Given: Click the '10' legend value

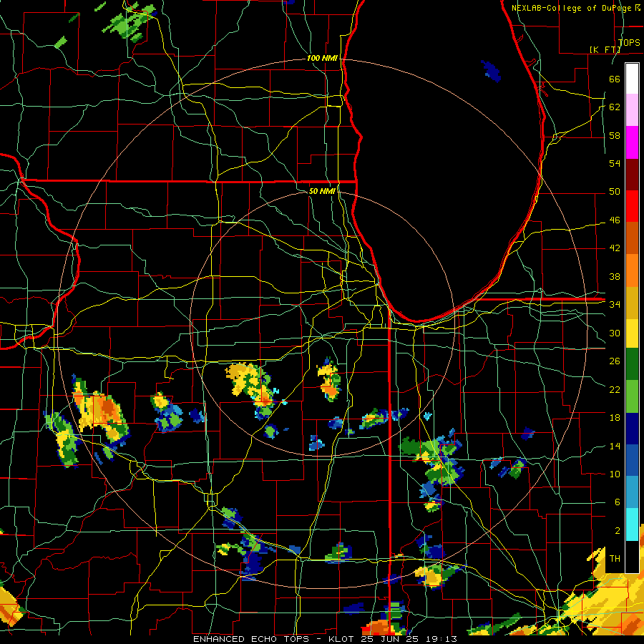Looking at the screenshot, I should pos(615,474).
